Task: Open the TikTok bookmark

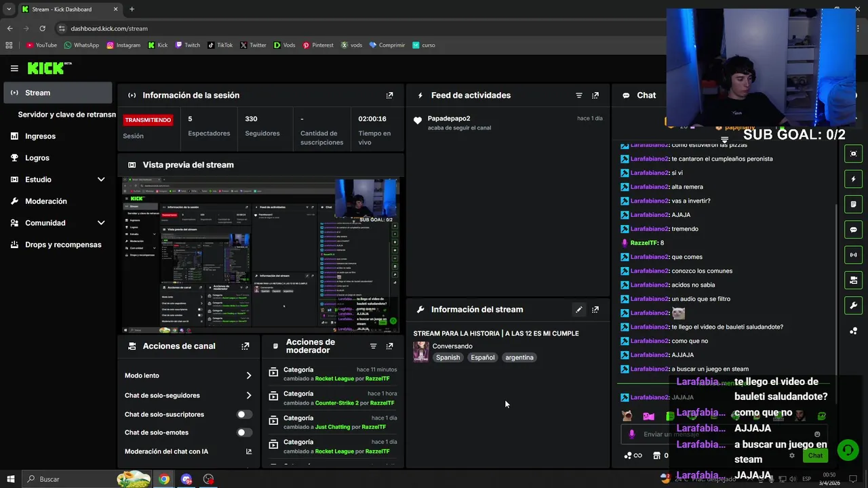Action: (x=220, y=45)
